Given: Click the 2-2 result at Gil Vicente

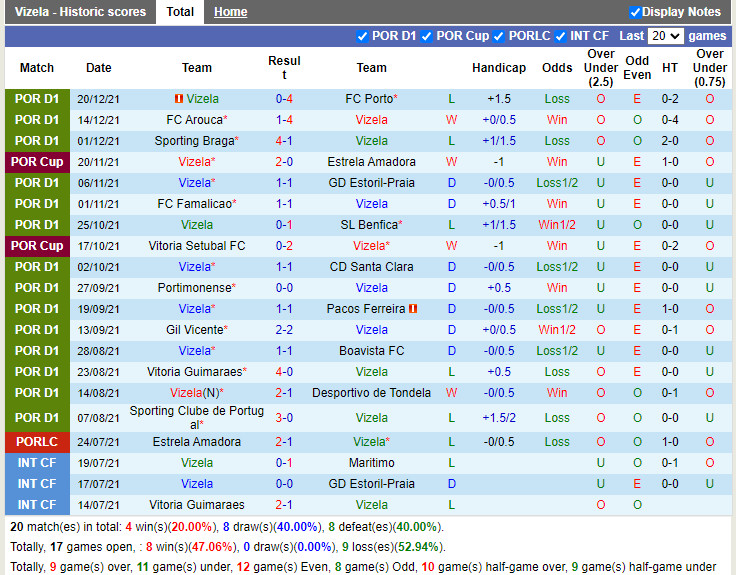Looking at the screenshot, I should click(284, 330).
